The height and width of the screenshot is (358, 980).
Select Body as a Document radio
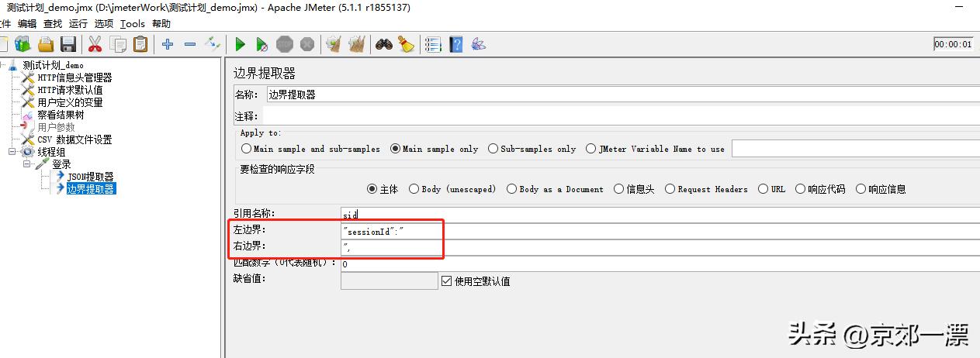tap(511, 189)
